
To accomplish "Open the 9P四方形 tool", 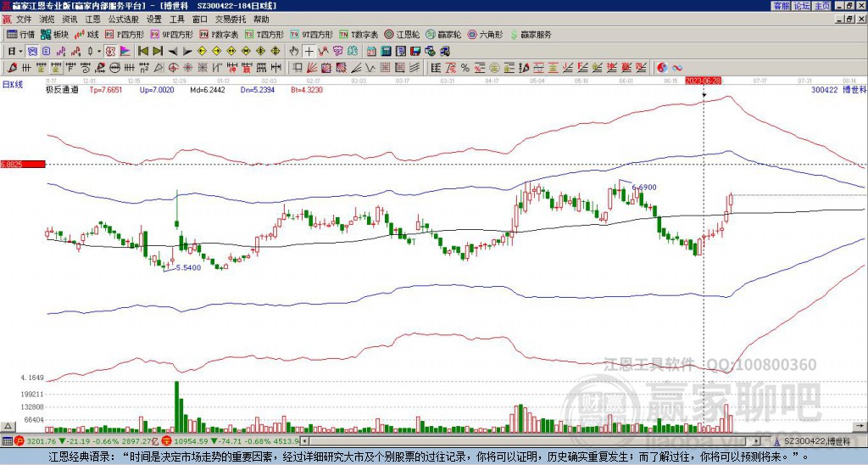I will click(x=172, y=34).
